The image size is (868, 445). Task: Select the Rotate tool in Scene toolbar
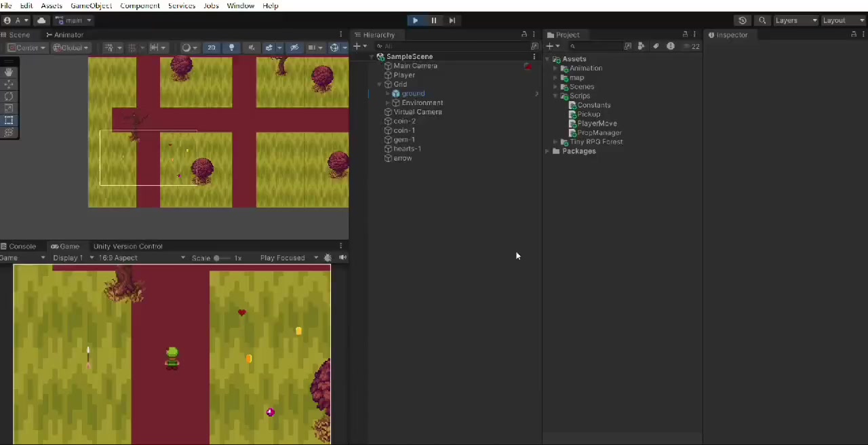(9, 96)
